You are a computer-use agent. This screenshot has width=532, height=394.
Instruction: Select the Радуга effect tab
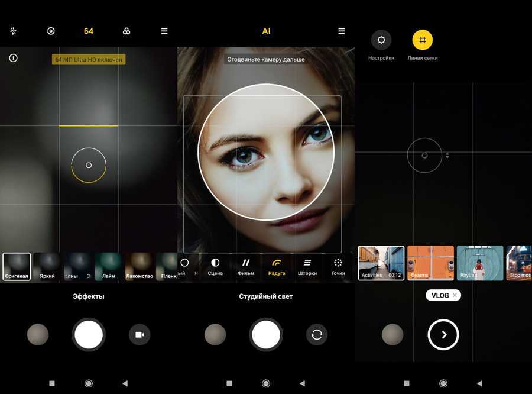pyautogui.click(x=277, y=266)
